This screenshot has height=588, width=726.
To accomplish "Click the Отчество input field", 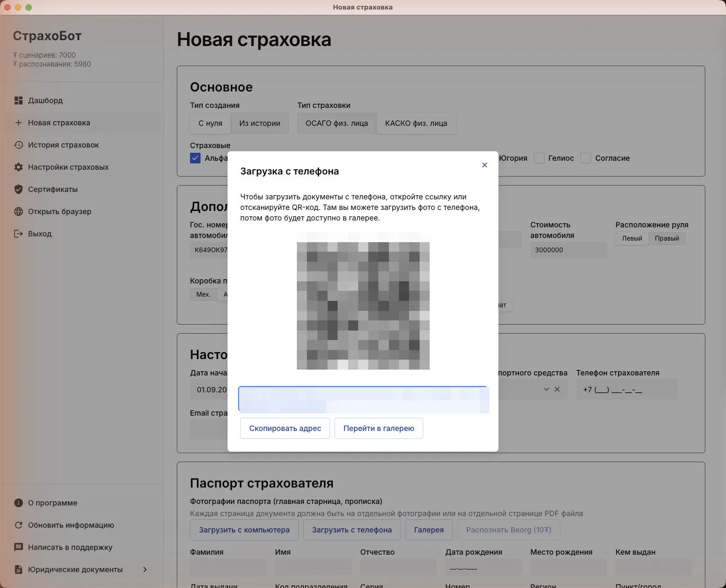I will pos(398,568).
